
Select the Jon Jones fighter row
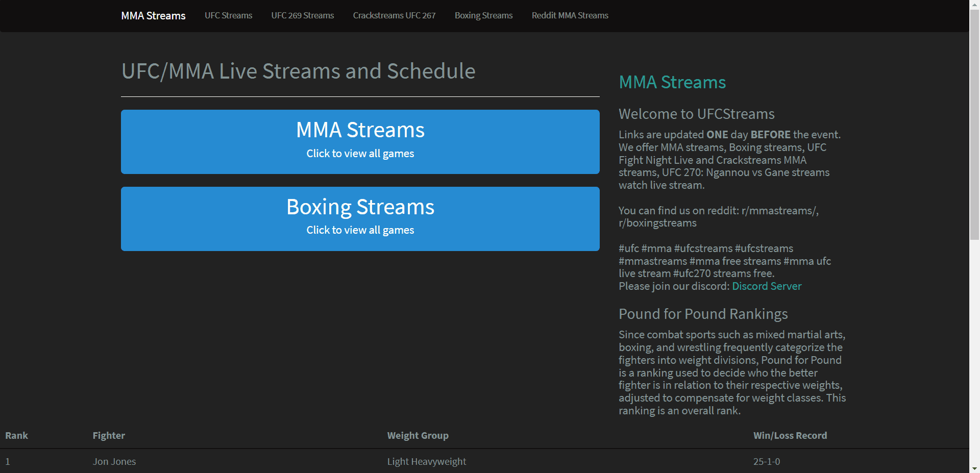pyautogui.click(x=114, y=462)
